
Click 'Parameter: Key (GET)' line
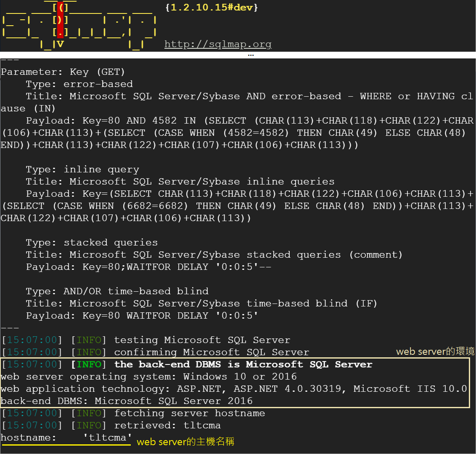coord(63,72)
